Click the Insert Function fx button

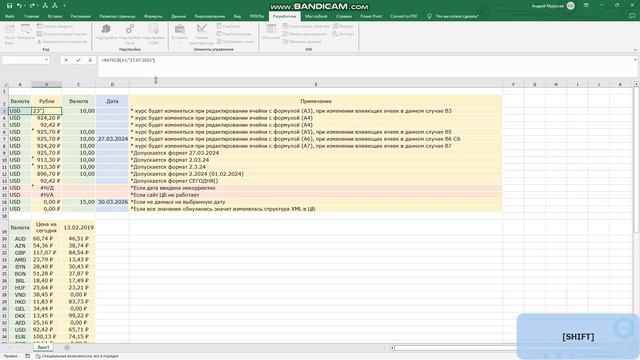[90, 60]
